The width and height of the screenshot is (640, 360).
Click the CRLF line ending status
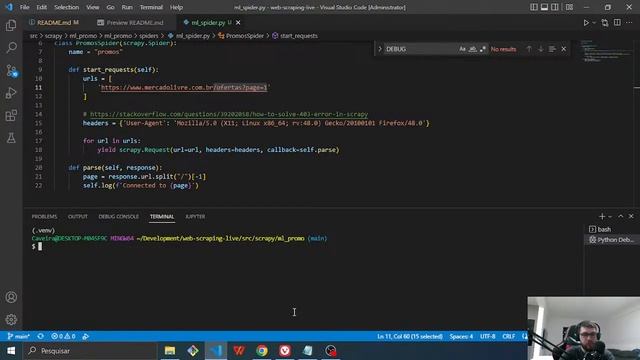pyautogui.click(x=509, y=336)
